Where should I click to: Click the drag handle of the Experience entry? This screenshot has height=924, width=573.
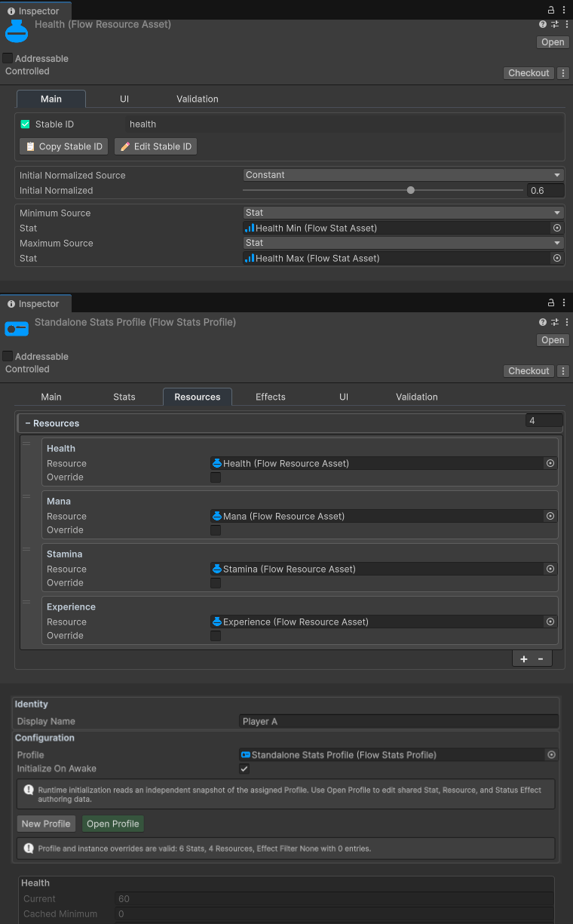(26, 602)
